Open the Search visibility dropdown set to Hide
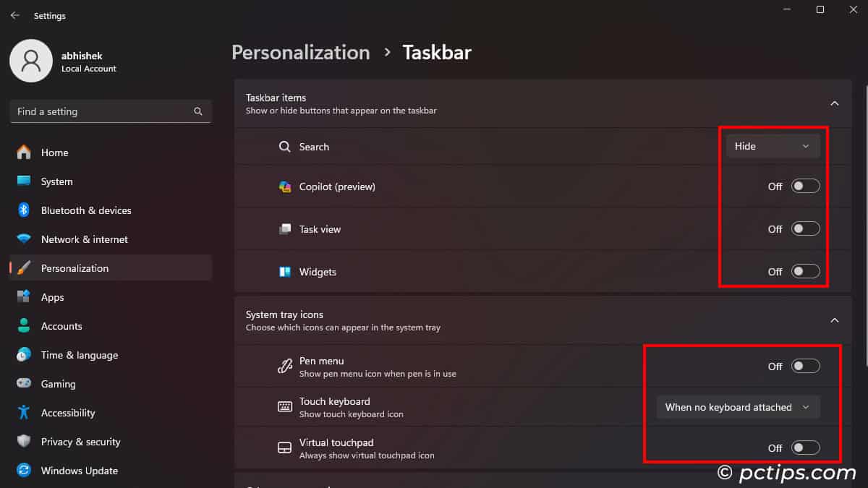868x488 pixels. tap(773, 146)
